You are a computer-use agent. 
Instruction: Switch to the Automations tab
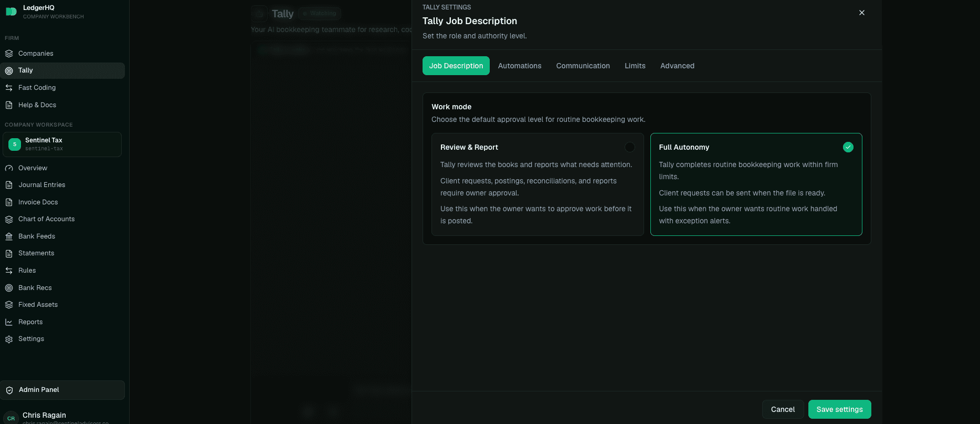[520, 66]
